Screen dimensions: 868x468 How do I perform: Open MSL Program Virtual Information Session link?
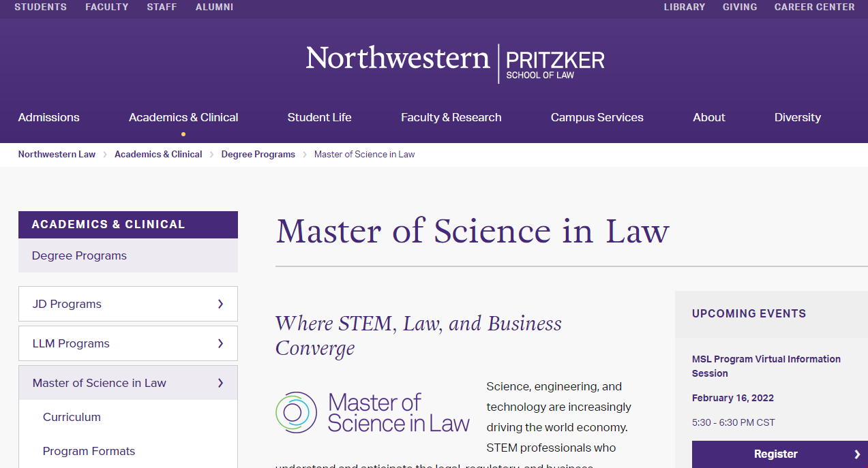766,366
